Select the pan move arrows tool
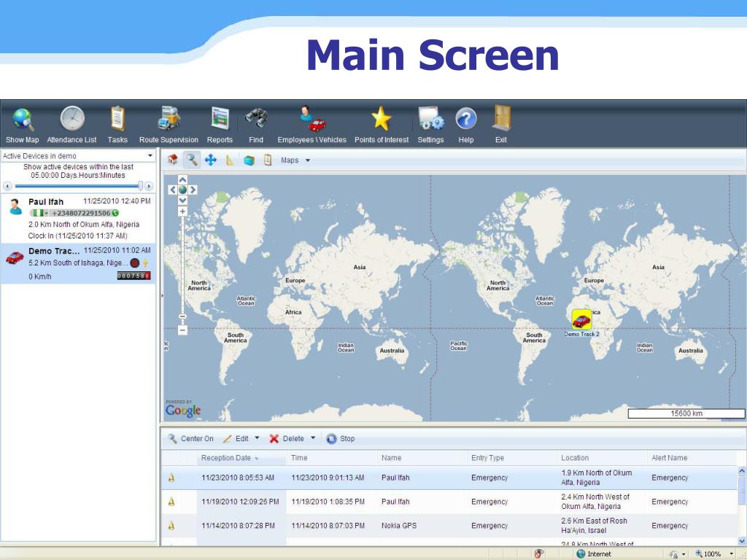Screen dimensions: 747x560 tap(211, 160)
